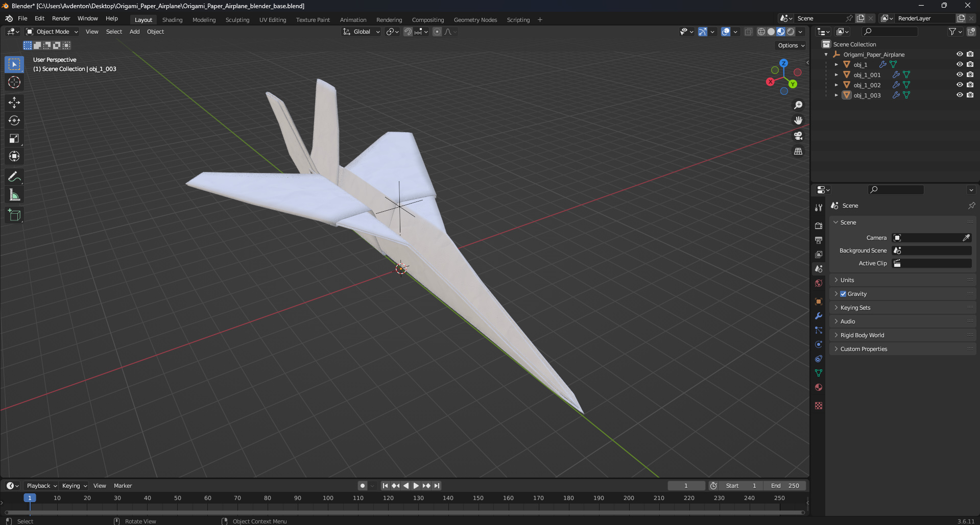Toggle X-ray display
980x525 pixels.
pyautogui.click(x=748, y=32)
